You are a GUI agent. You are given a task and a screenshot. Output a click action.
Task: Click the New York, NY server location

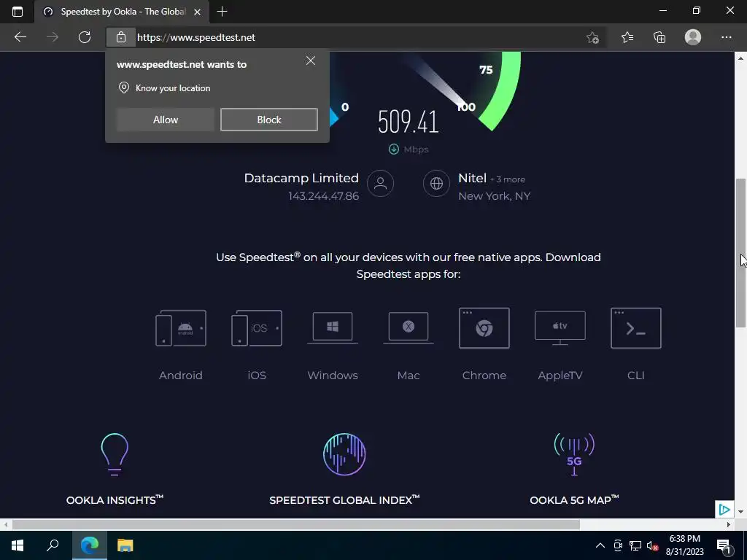click(494, 196)
